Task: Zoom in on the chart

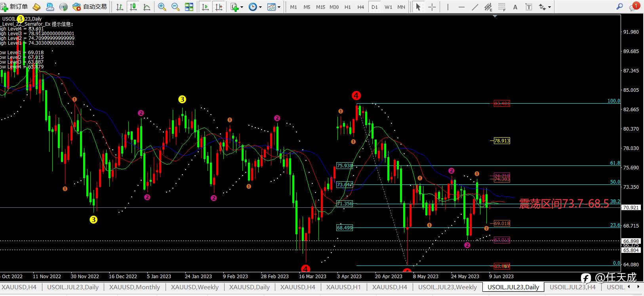Action: coord(162,7)
